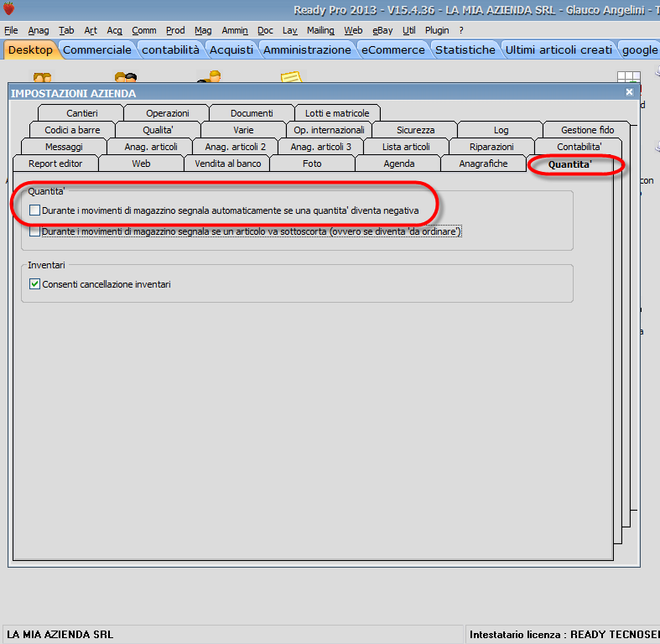Open the Mailing menu
The image size is (660, 644).
click(x=320, y=30)
